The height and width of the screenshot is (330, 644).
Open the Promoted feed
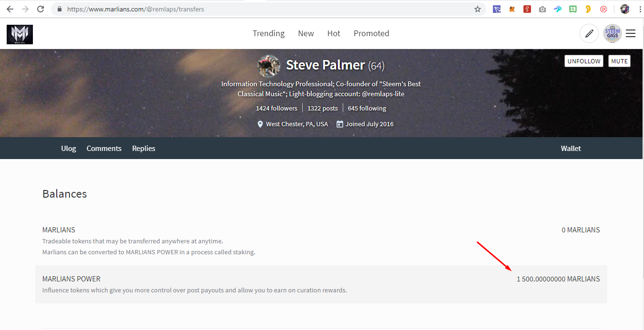point(371,33)
